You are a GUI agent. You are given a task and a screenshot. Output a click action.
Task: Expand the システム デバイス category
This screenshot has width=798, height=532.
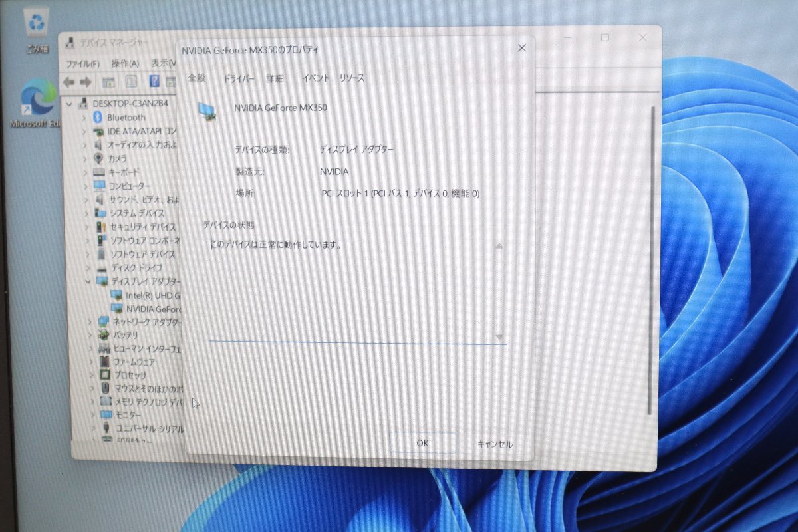[x=86, y=213]
